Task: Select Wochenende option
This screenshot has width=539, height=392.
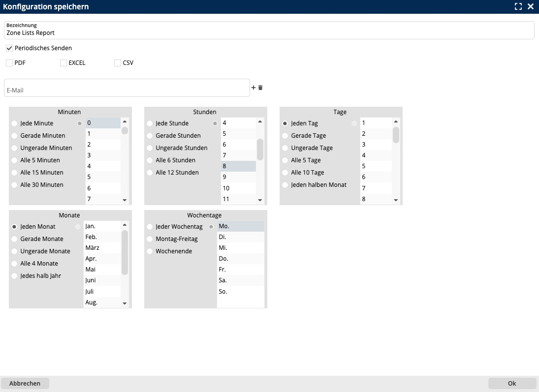Action: tap(150, 251)
